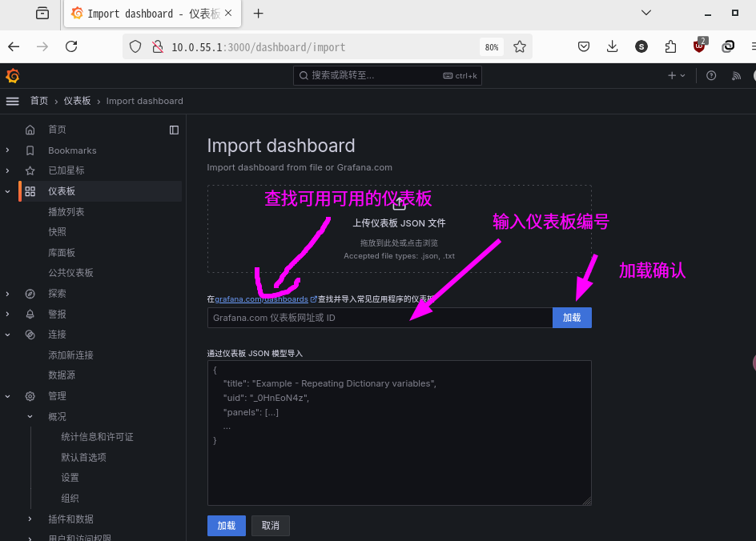
Task: Click the Starred star icon in sidebar
Action: coord(30,170)
